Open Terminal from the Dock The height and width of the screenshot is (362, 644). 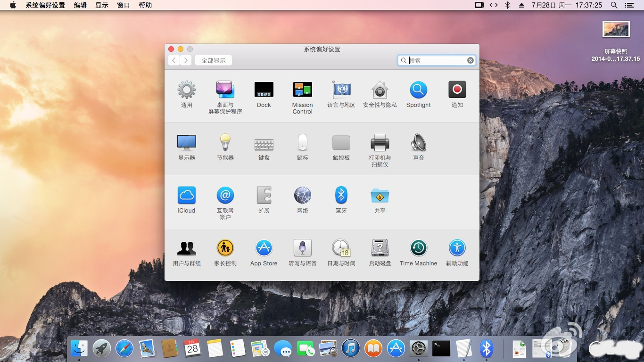(441, 349)
